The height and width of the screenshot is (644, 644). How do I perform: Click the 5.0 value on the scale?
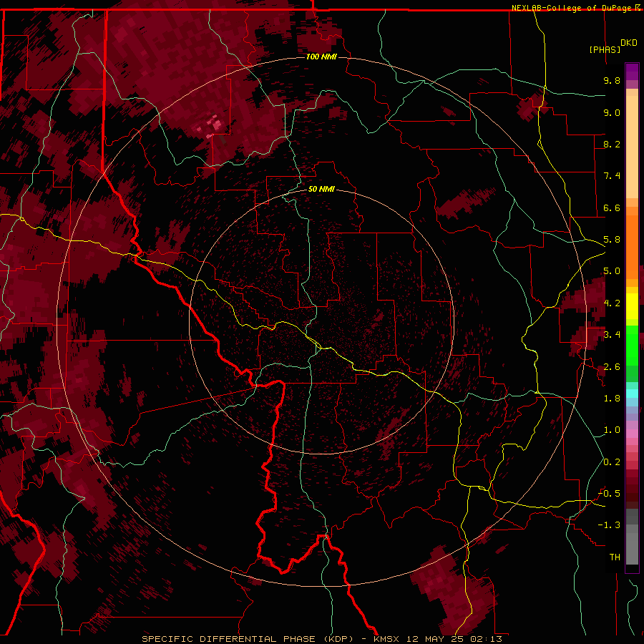point(612,271)
